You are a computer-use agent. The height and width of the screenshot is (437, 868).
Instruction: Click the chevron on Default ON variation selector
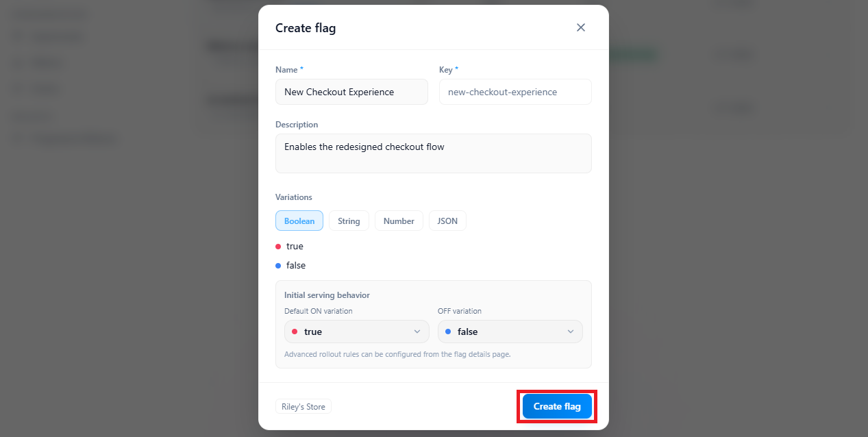417,332
